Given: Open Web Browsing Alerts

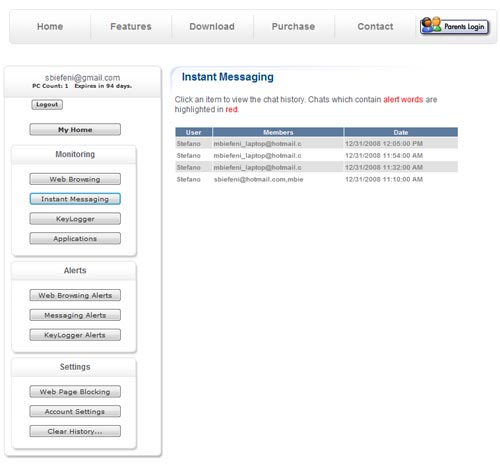Looking at the screenshot, I should point(75,295).
